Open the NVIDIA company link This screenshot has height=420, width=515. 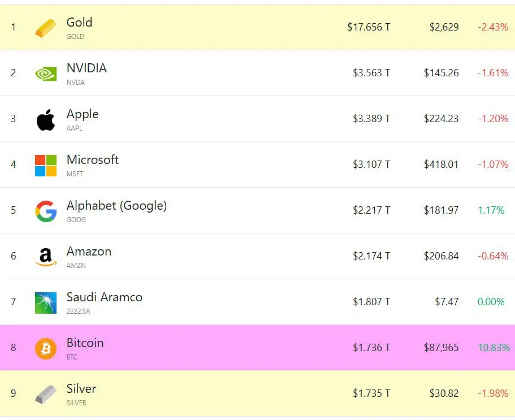[x=86, y=68]
